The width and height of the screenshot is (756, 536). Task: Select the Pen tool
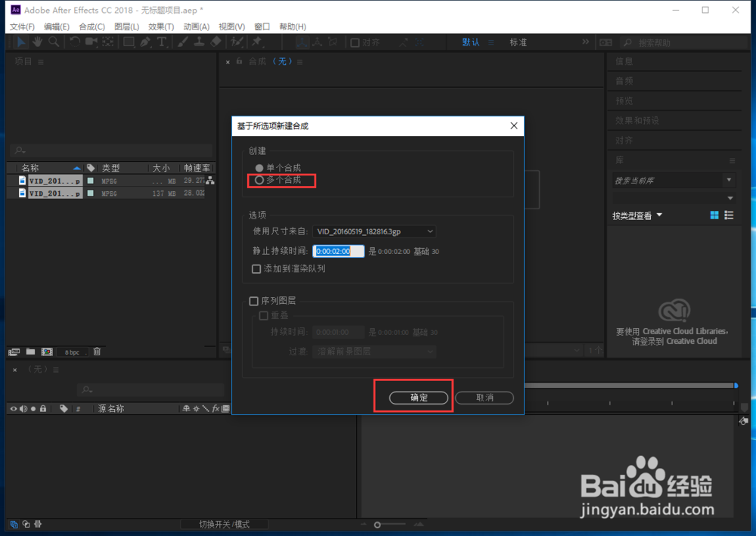pyautogui.click(x=144, y=42)
